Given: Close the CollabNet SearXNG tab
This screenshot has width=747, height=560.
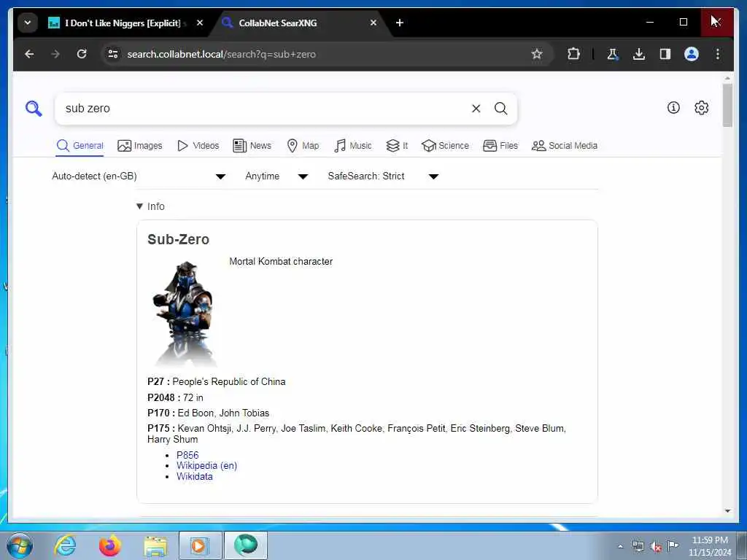Looking at the screenshot, I should (373, 23).
